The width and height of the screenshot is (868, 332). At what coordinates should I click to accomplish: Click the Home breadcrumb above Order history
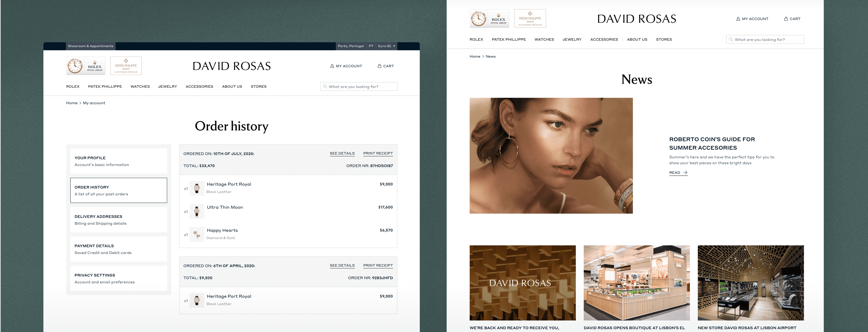(x=72, y=103)
